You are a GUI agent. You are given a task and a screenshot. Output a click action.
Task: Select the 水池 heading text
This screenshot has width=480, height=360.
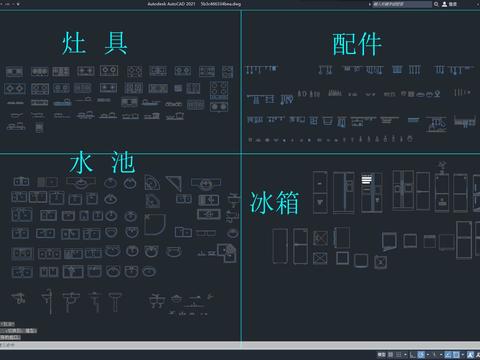tap(103, 162)
